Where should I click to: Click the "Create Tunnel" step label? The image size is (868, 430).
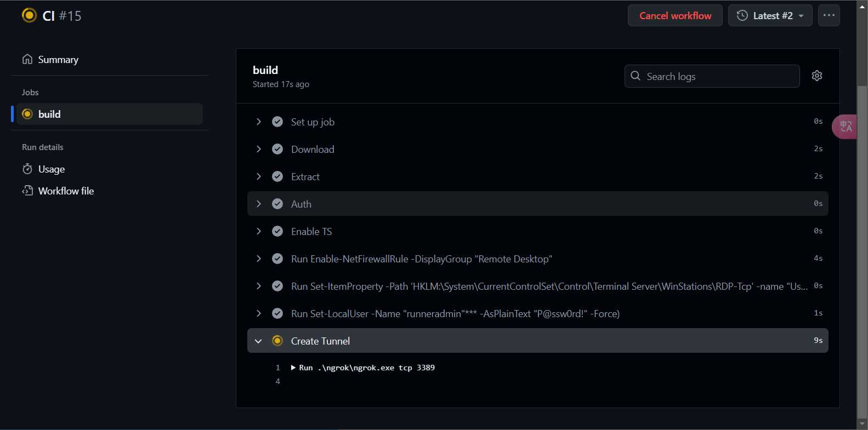point(320,341)
